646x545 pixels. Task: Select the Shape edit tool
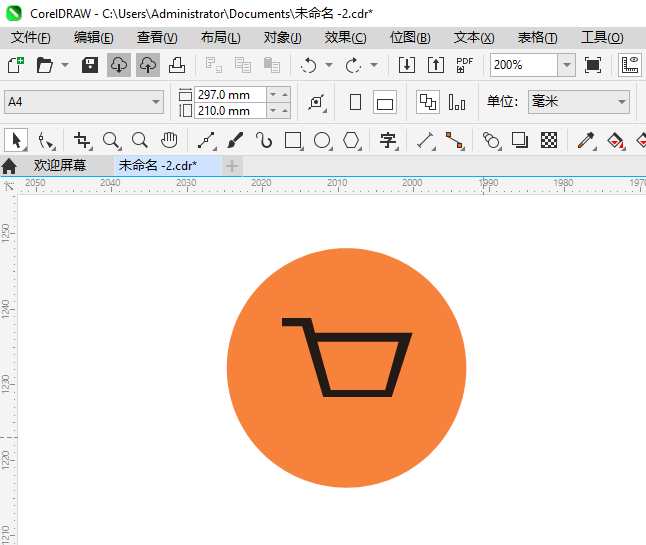click(46, 140)
